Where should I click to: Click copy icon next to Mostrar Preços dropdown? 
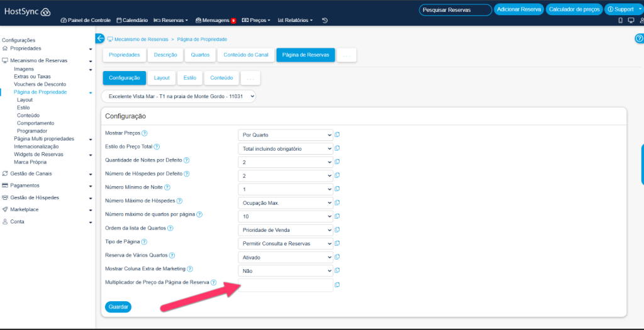coord(337,135)
